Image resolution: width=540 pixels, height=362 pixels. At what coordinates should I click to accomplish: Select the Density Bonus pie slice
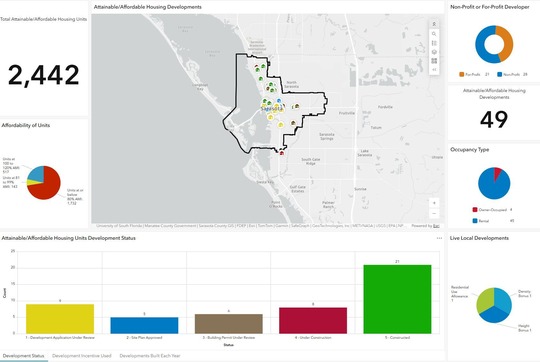pos(502,299)
